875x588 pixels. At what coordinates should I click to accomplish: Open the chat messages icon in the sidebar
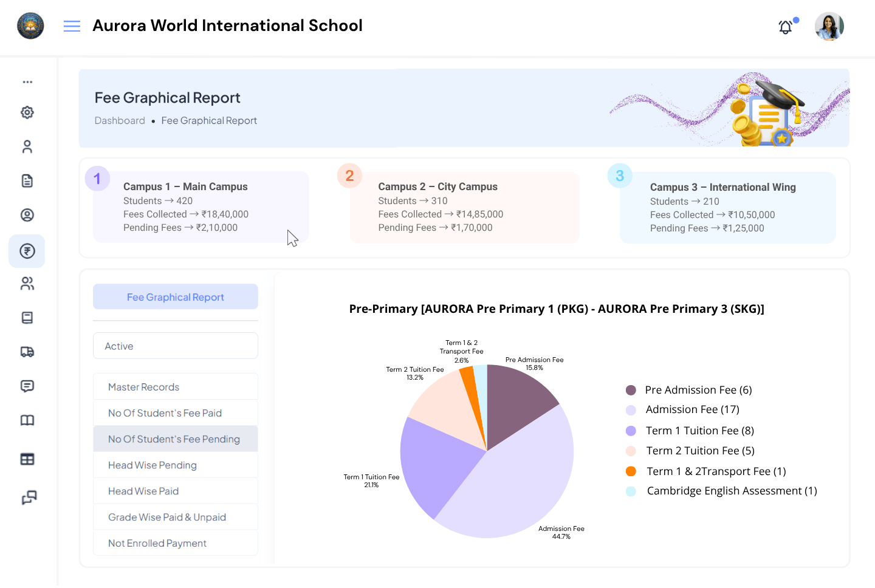[x=27, y=386]
